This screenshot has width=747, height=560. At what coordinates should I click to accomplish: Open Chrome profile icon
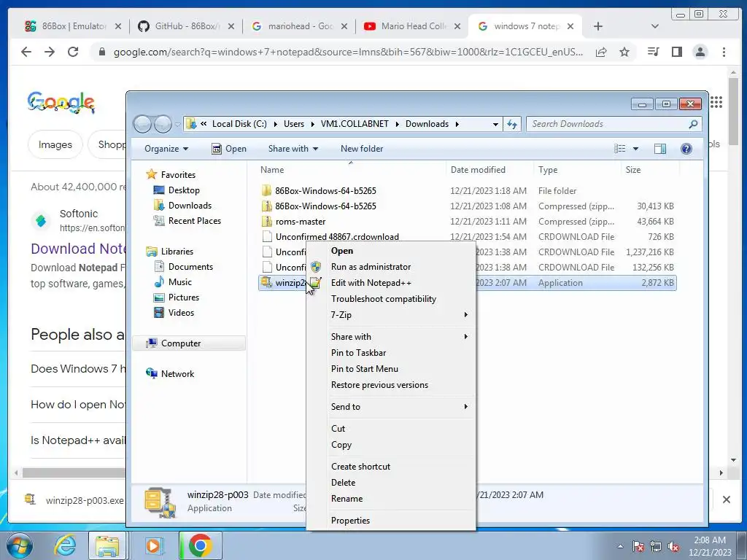(700, 52)
